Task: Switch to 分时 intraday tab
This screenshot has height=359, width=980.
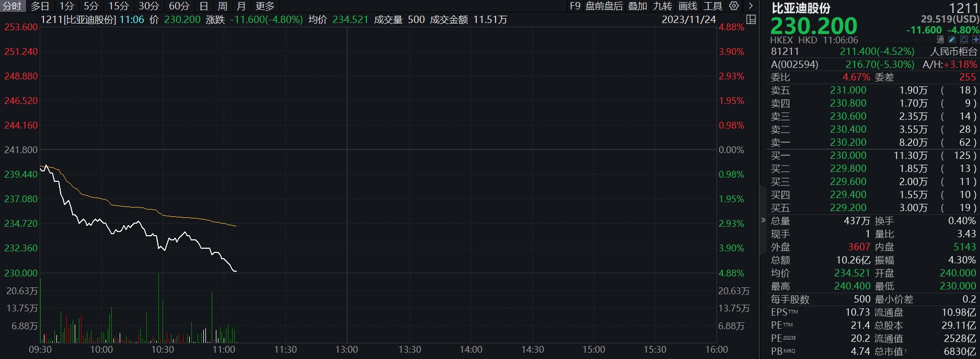Action: (12, 6)
